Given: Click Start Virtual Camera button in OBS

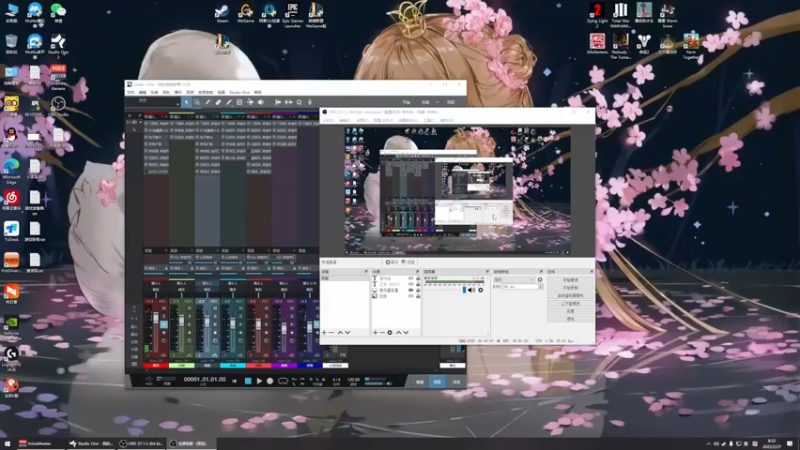Looking at the screenshot, I should tap(570, 295).
